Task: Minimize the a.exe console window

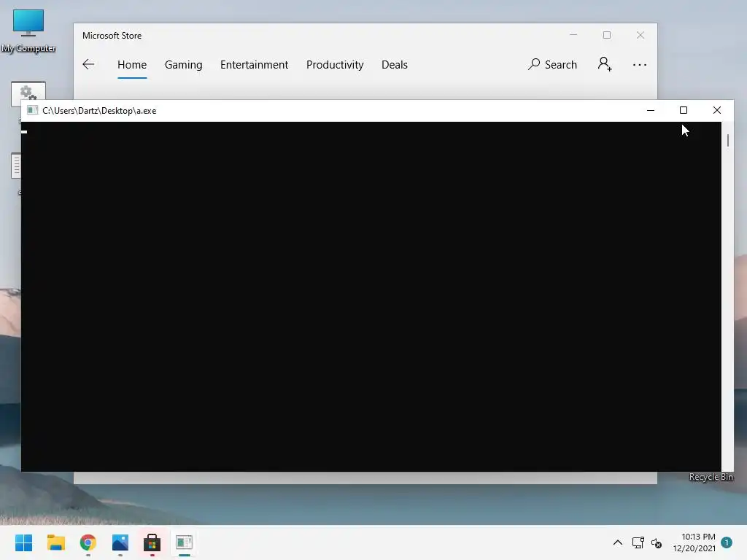Action: coord(651,111)
